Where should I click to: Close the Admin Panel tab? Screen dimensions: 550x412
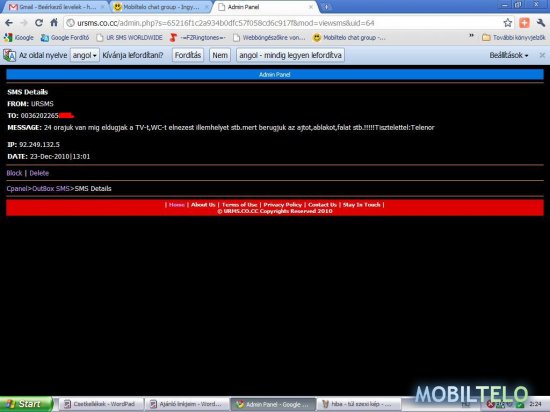(311, 7)
